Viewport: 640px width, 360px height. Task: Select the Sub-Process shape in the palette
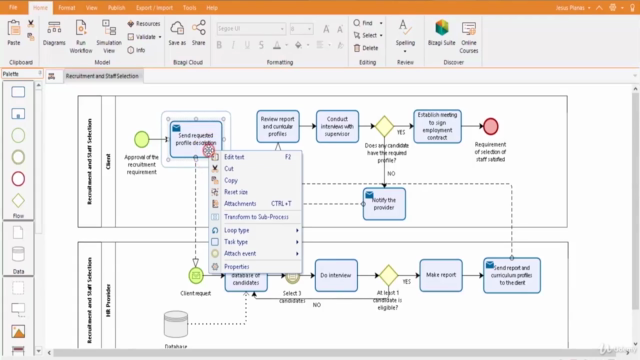(x=18, y=113)
